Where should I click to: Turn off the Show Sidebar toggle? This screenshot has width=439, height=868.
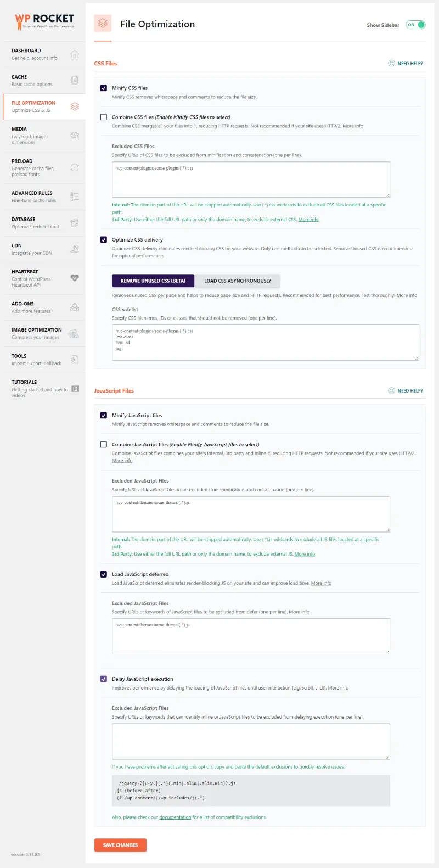pos(415,25)
